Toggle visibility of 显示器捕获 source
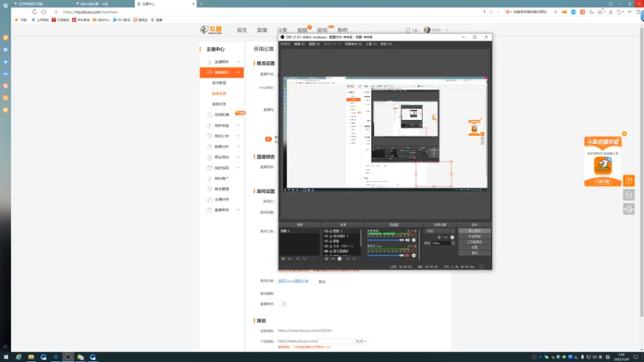 tap(326, 251)
